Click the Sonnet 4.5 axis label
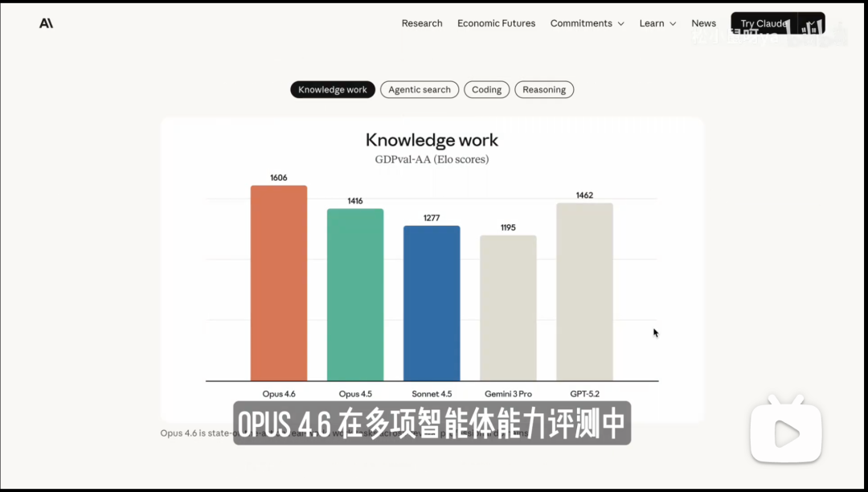 click(432, 394)
